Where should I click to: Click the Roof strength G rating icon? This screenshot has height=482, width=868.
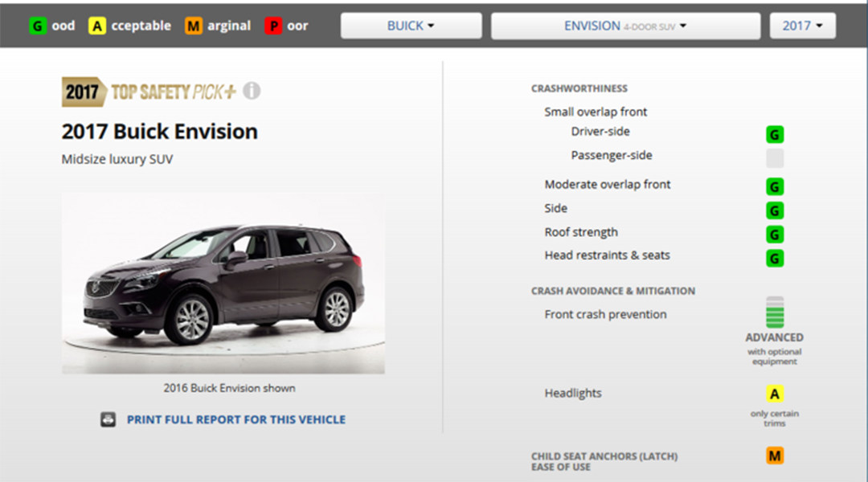(775, 235)
